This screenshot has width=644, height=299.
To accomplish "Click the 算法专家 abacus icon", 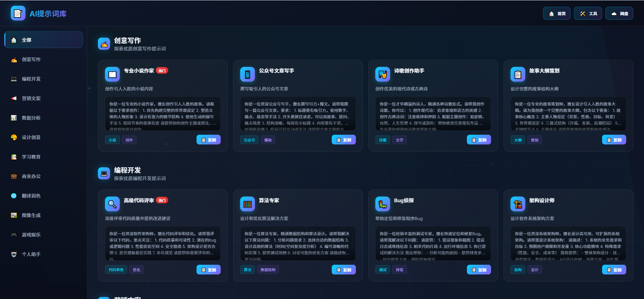I will click(248, 204).
